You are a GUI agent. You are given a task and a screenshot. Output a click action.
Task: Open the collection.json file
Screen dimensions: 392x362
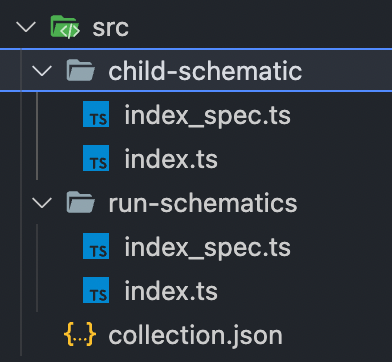tap(196, 335)
